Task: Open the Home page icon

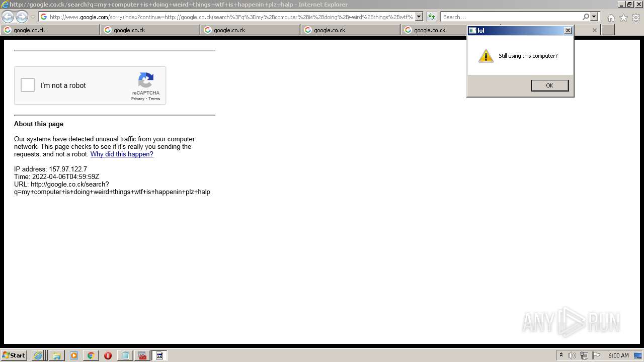Action: (611, 18)
